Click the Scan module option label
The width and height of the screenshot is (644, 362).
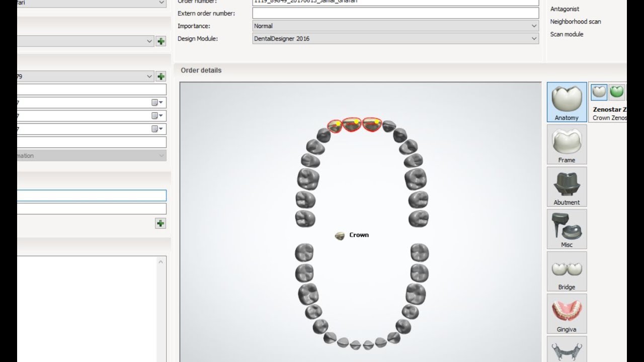pyautogui.click(x=567, y=34)
